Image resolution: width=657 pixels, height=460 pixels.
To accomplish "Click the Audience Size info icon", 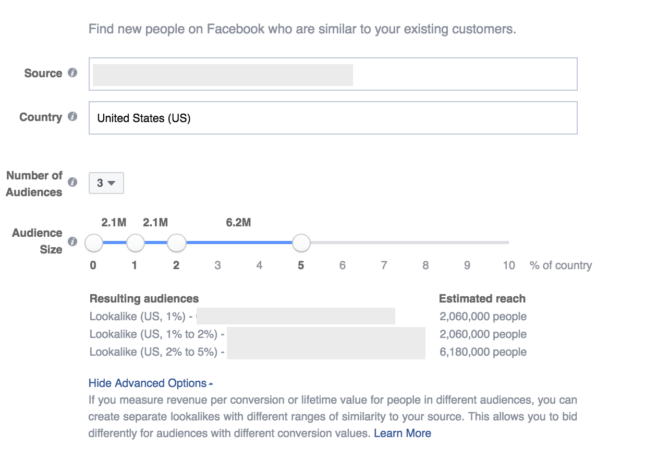I will [x=73, y=243].
